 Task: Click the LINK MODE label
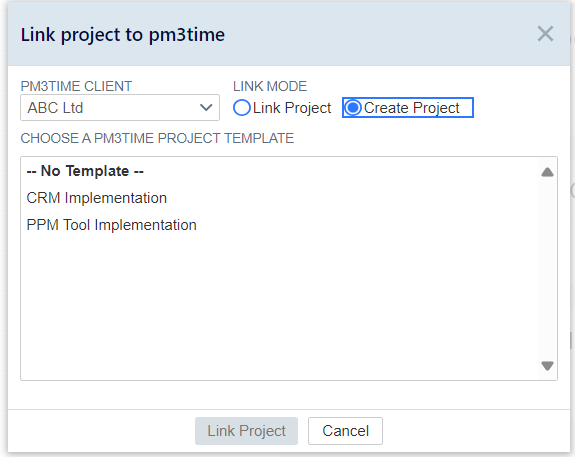point(270,86)
